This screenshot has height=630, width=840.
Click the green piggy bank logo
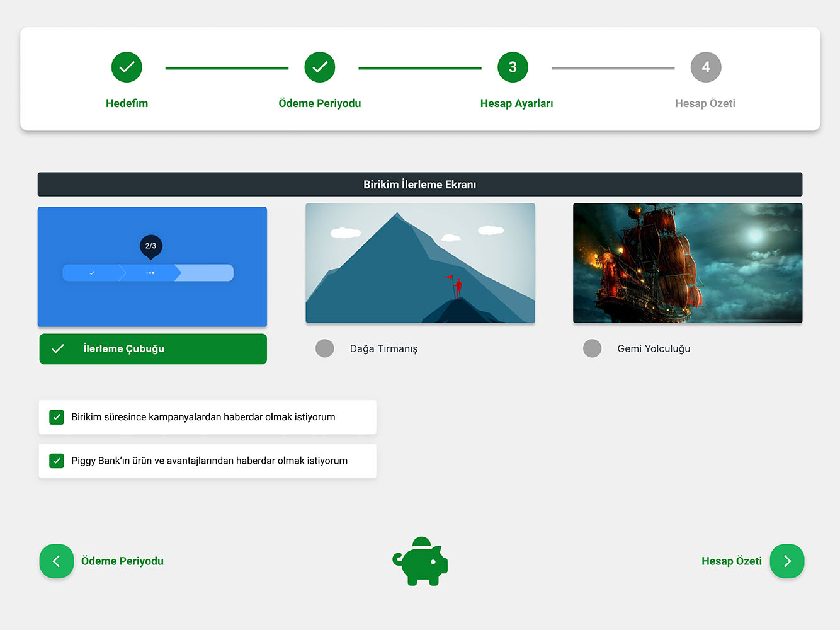click(420, 561)
